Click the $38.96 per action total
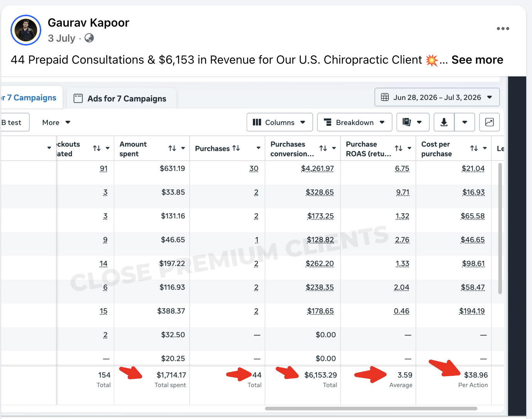This screenshot has height=419, width=532. 476,375
